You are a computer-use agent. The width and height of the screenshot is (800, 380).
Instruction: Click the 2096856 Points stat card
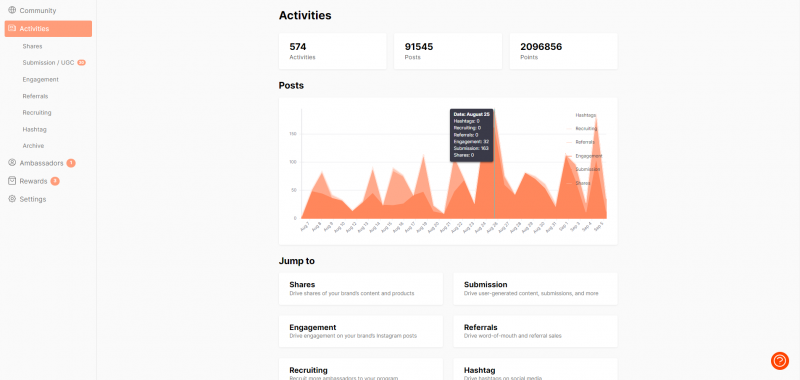coord(563,51)
